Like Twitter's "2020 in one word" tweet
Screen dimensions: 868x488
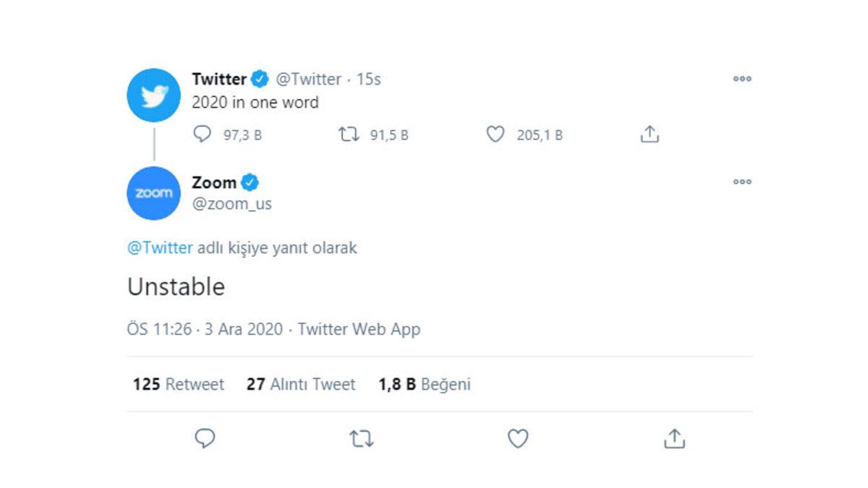pyautogui.click(x=495, y=134)
